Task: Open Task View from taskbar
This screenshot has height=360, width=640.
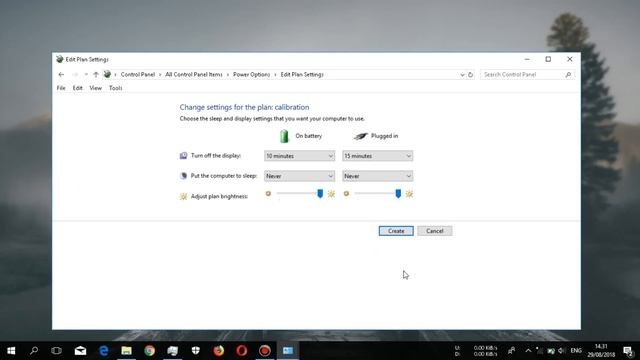Action: point(56,351)
